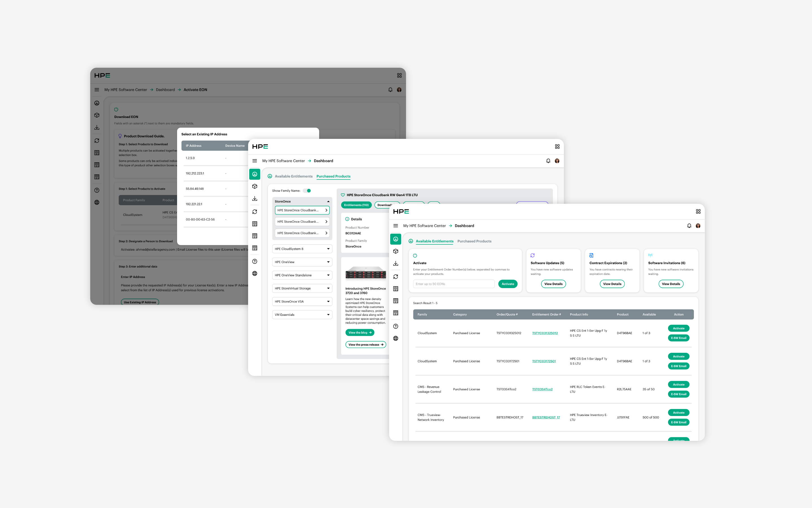Select cube products icon in middle window sidebar
This screenshot has height=508, width=812.
(255, 187)
